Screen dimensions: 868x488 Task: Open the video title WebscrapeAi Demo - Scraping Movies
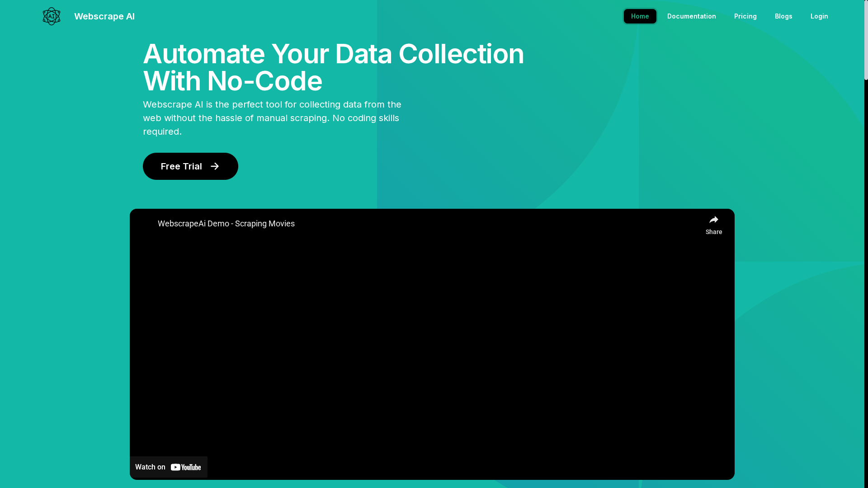[226, 224]
